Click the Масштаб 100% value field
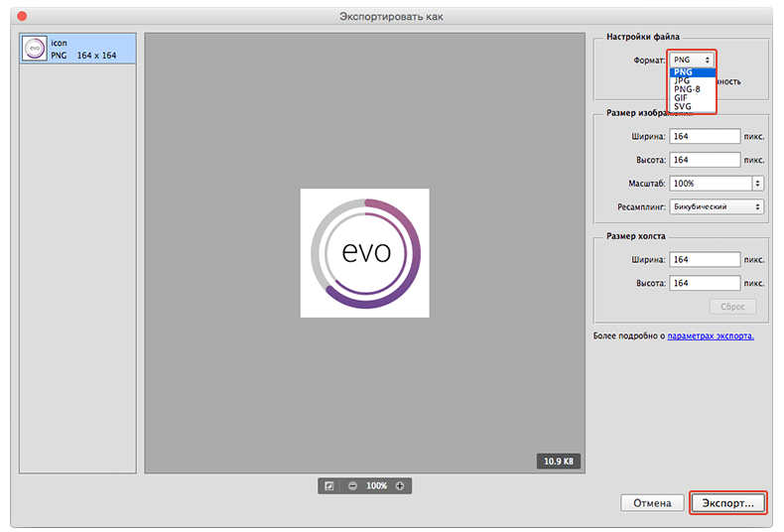784x532 pixels. point(711,184)
